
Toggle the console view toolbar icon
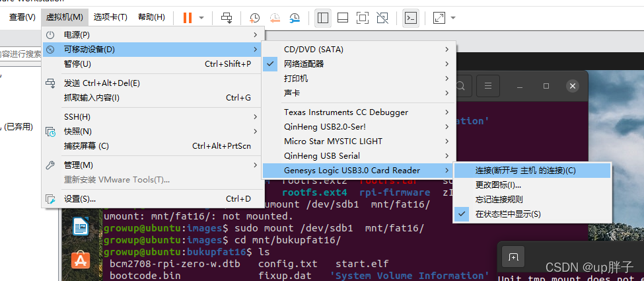pos(411,18)
